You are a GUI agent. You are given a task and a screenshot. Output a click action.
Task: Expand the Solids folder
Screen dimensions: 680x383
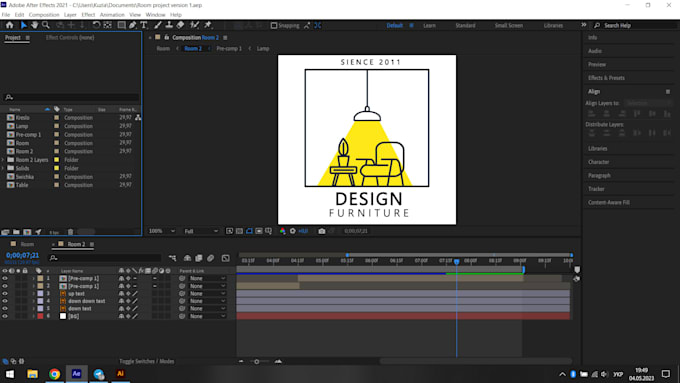[x=3, y=168]
